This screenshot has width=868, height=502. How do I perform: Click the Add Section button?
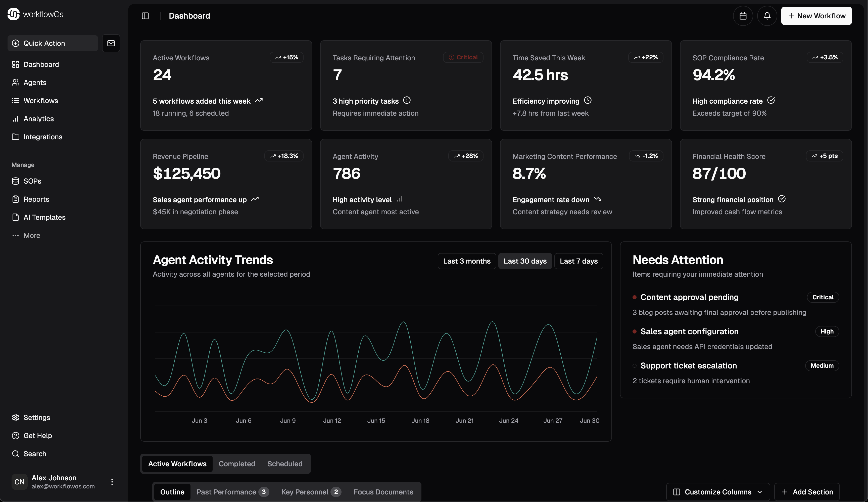coord(806,492)
